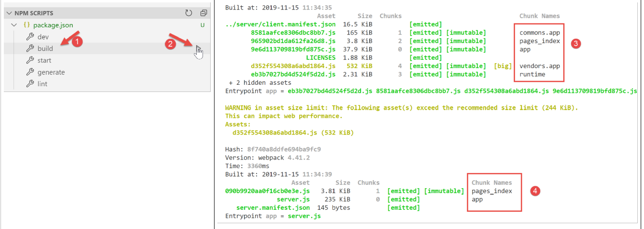Click the wrench icon beside generate
Viewport: 644px width, 229px height.
pyautogui.click(x=30, y=72)
